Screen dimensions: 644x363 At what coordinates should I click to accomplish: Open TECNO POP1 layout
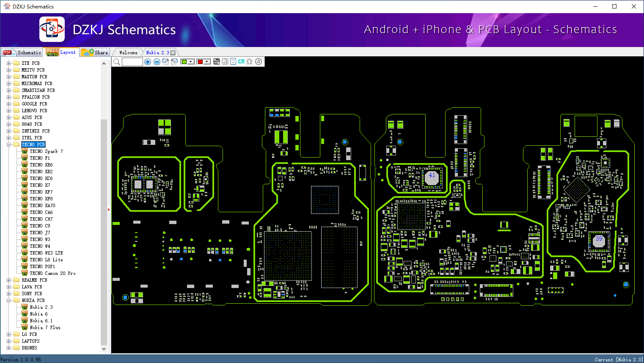click(x=42, y=266)
